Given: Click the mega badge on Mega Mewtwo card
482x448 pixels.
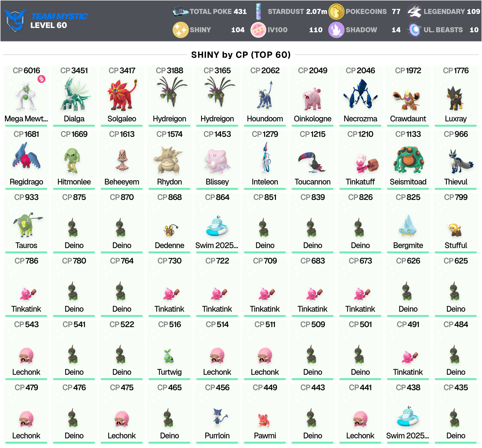Looking at the screenshot, I should click(41, 79).
